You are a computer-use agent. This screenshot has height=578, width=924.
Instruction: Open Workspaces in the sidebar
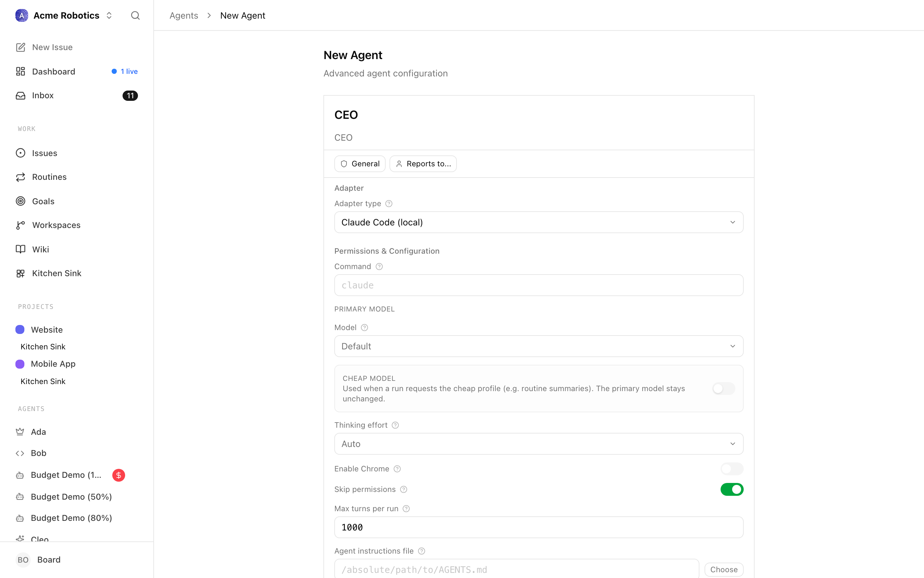click(76, 225)
